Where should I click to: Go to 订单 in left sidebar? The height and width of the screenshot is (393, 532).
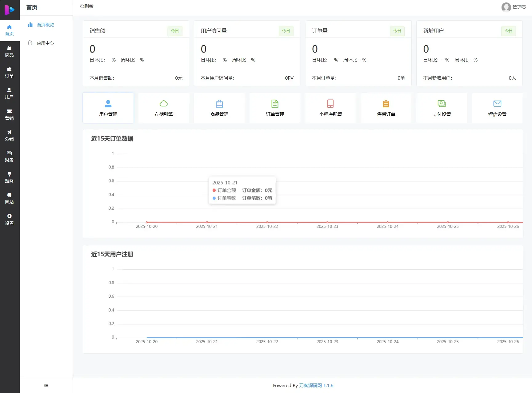9,72
